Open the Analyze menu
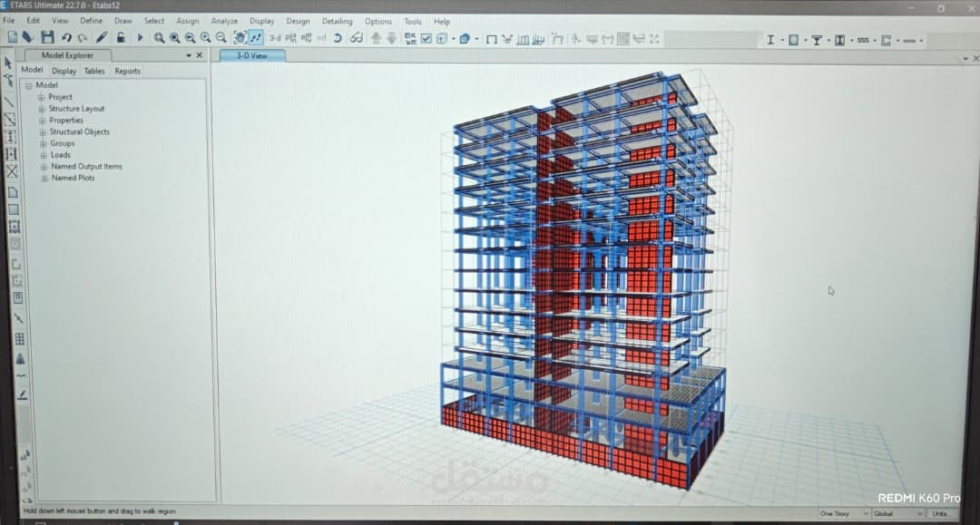This screenshot has height=525, width=980. [x=224, y=21]
